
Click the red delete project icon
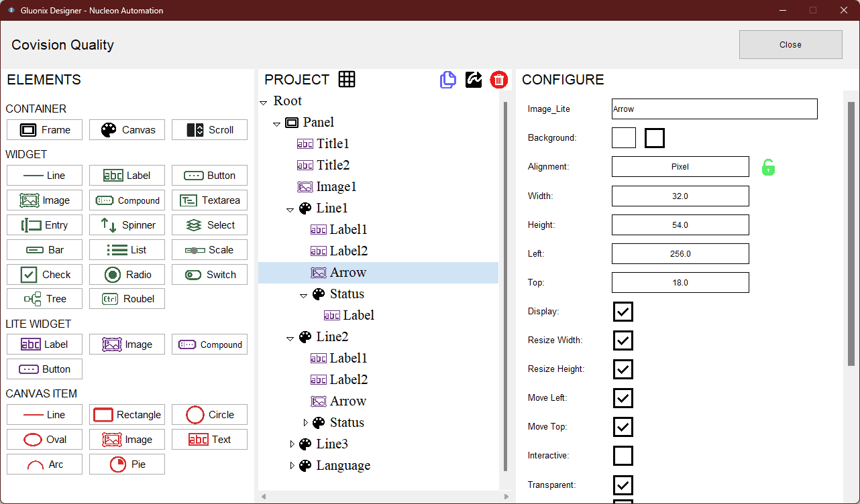498,79
